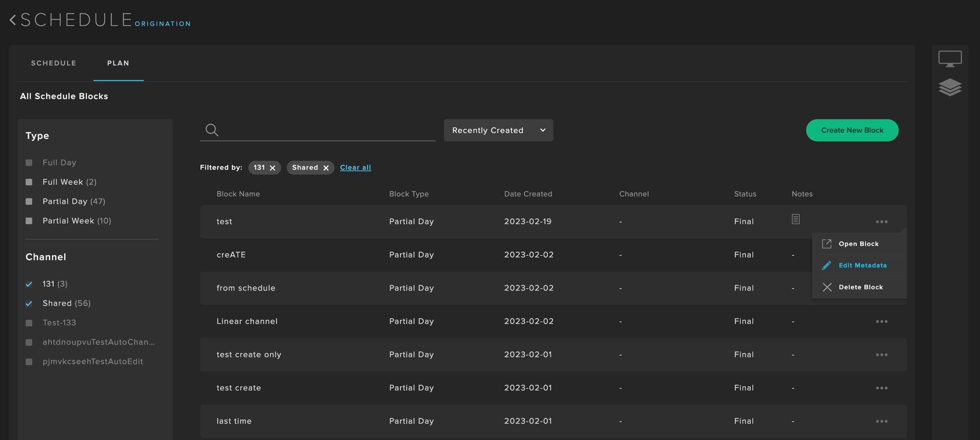Image resolution: width=980 pixels, height=440 pixels.
Task: Toggle the 131 channel filter checkbox
Action: (x=29, y=284)
